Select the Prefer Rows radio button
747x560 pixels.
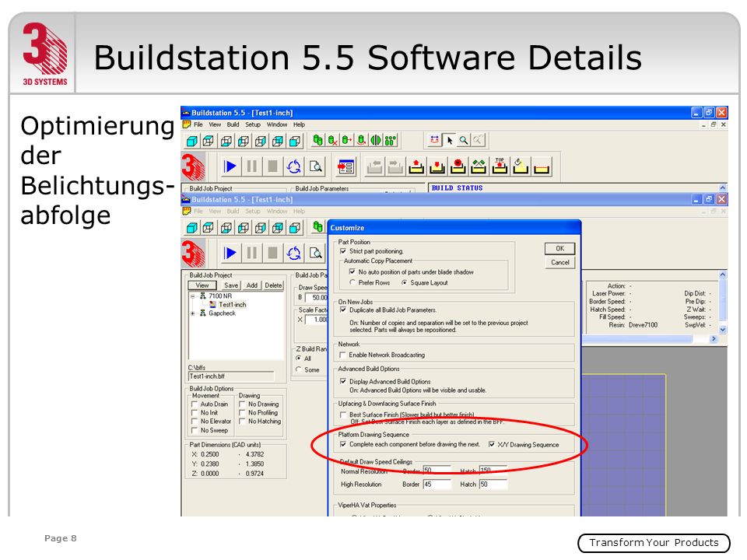[x=352, y=282]
